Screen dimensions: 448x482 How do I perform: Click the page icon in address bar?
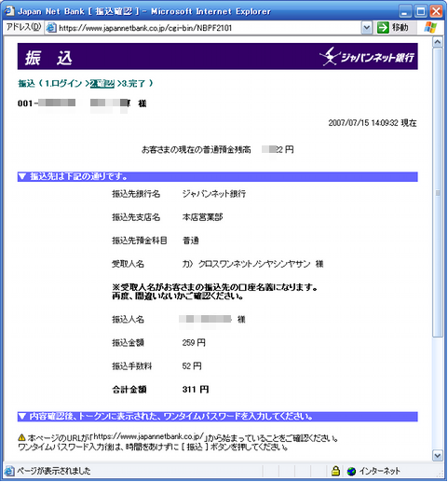(x=51, y=28)
